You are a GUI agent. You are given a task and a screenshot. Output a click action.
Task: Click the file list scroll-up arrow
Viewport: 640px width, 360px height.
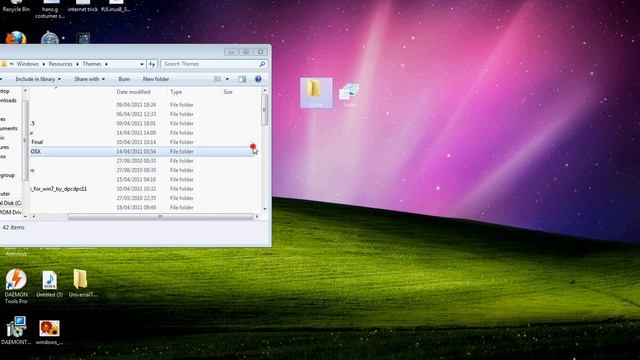[265, 90]
